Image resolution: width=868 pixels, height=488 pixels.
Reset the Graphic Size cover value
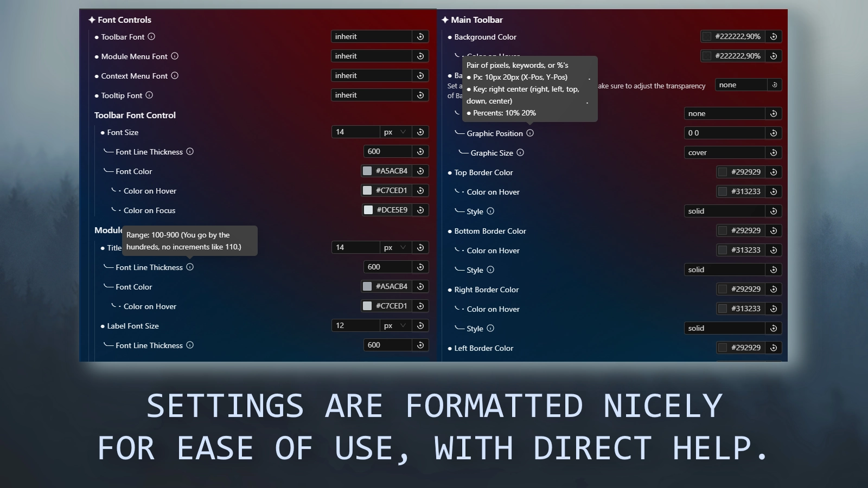click(x=774, y=153)
